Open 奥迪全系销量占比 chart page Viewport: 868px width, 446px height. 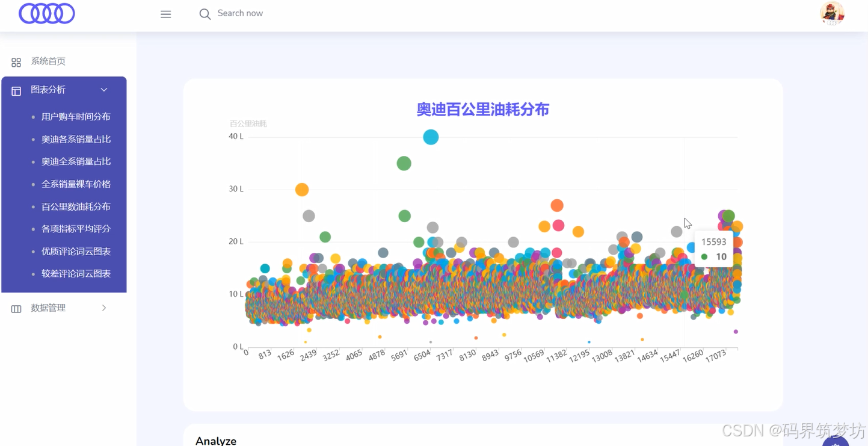click(x=76, y=161)
